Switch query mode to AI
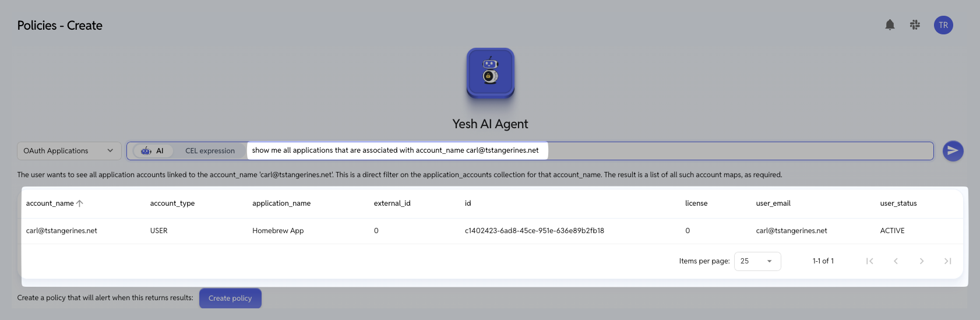This screenshot has height=320, width=980. 153,151
